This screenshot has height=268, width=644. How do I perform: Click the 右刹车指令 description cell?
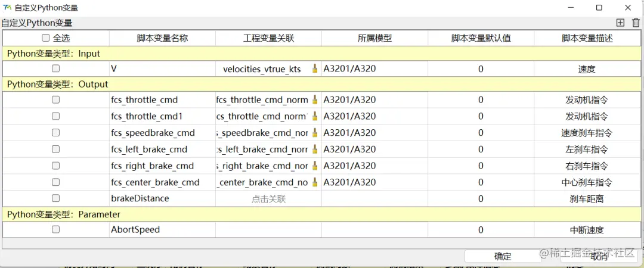tap(587, 166)
